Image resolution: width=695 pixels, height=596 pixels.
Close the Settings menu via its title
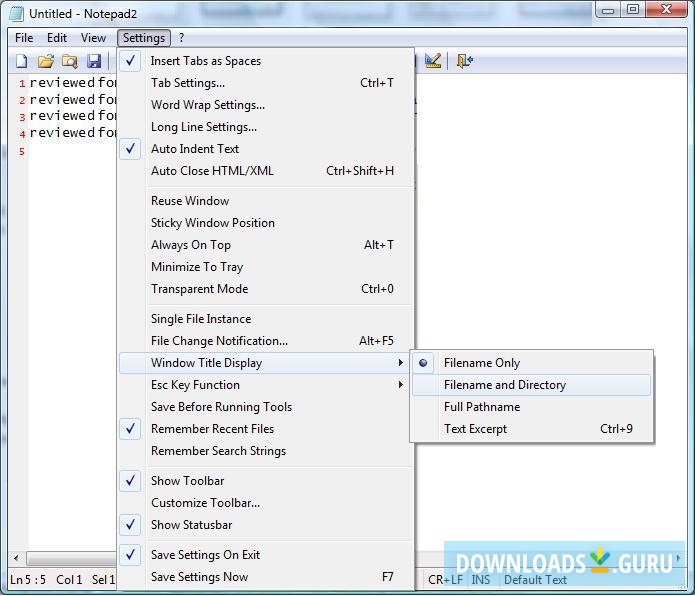(x=144, y=38)
